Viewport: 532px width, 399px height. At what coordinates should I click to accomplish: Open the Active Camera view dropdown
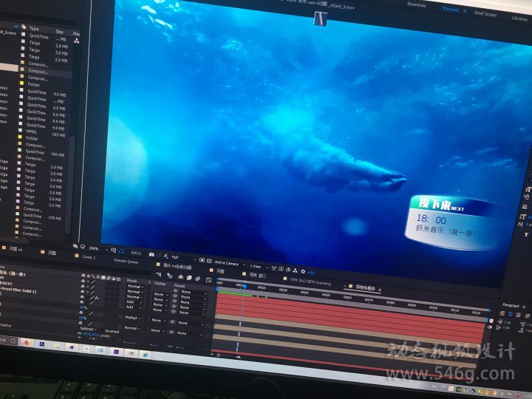(229, 263)
